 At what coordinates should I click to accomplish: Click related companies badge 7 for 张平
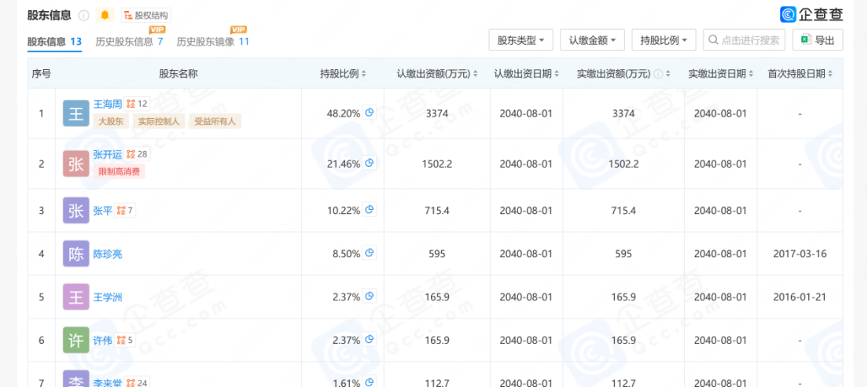pos(124,210)
